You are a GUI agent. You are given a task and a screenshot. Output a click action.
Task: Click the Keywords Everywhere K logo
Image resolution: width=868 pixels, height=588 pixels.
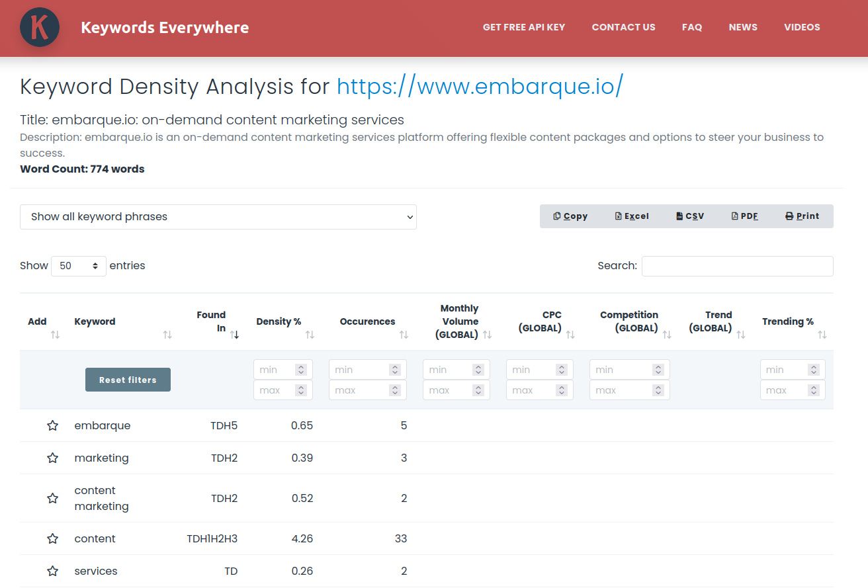pos(40,27)
